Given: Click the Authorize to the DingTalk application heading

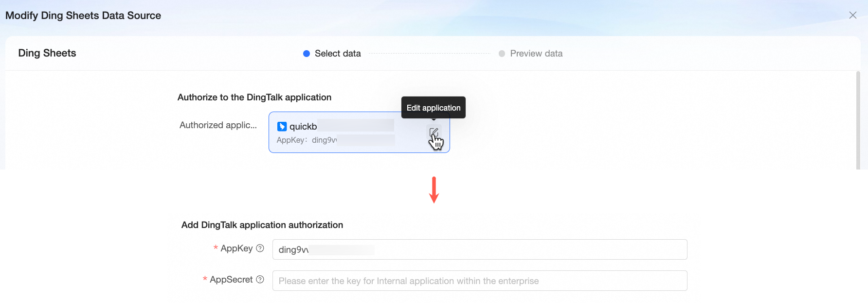Looking at the screenshot, I should (x=254, y=97).
